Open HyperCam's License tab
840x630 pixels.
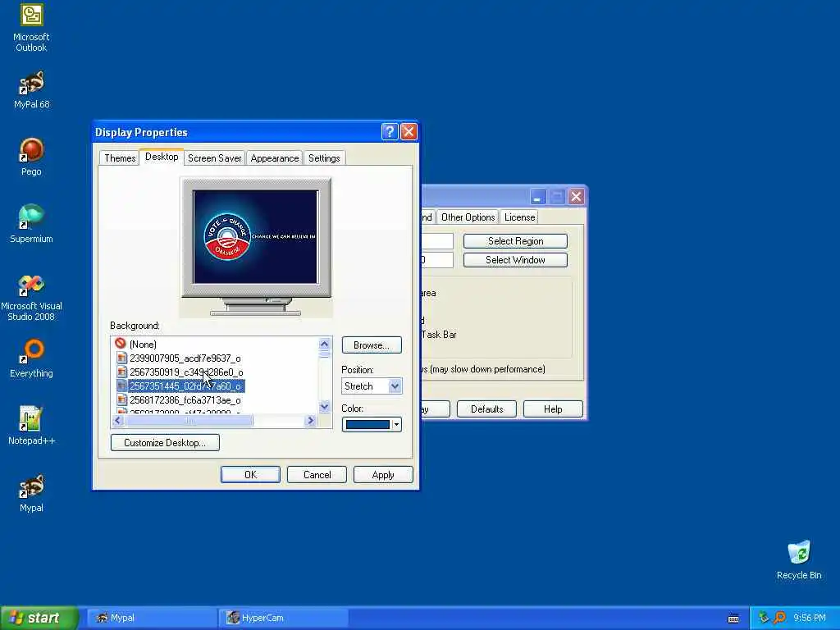pyautogui.click(x=519, y=217)
